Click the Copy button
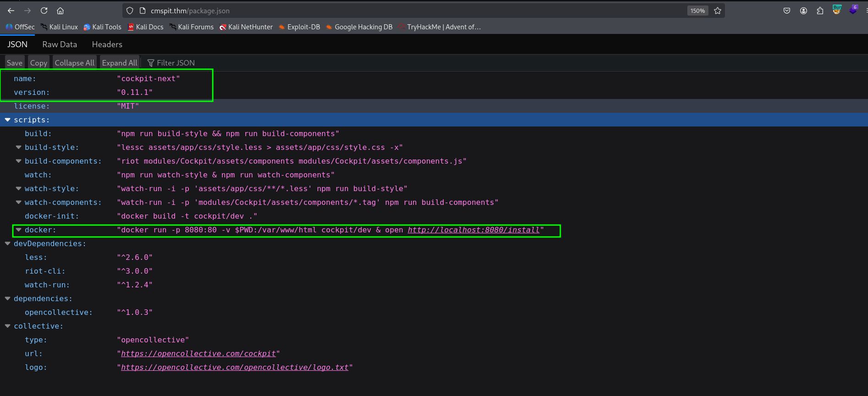The height and width of the screenshot is (396, 868). pyautogui.click(x=39, y=63)
